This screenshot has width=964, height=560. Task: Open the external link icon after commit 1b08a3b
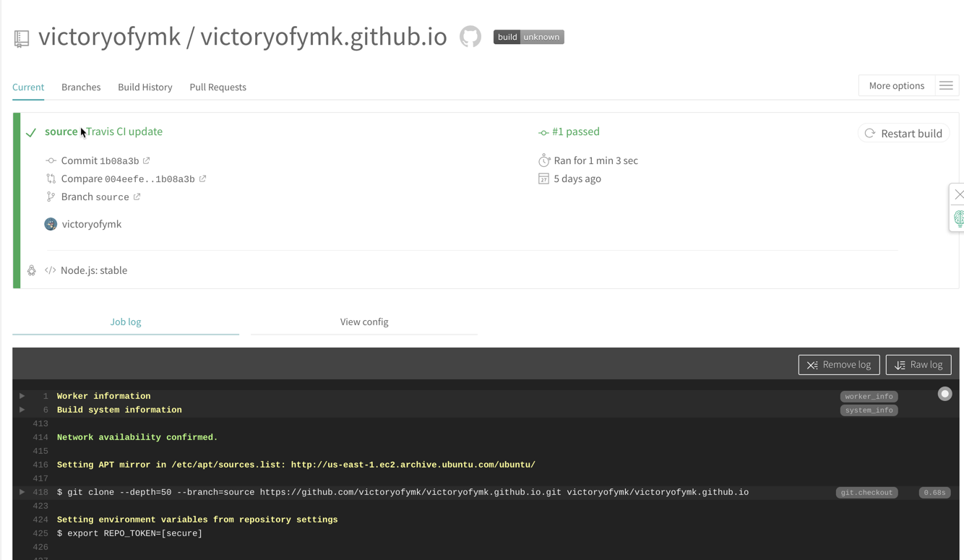146,160
